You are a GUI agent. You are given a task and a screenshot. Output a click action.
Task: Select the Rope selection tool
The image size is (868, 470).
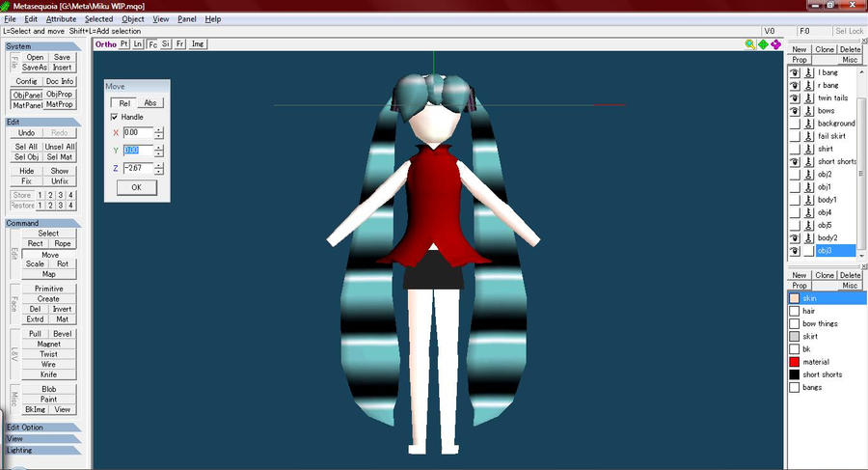coord(63,243)
